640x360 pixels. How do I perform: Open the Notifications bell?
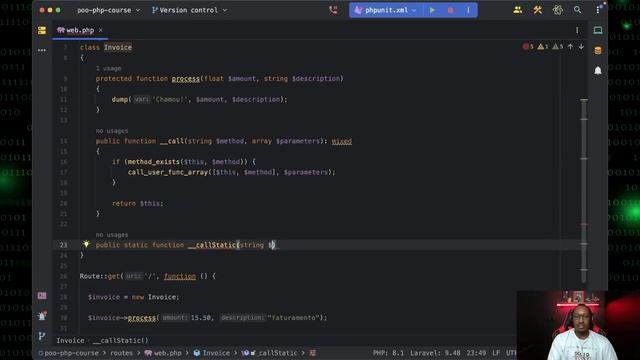point(598,71)
